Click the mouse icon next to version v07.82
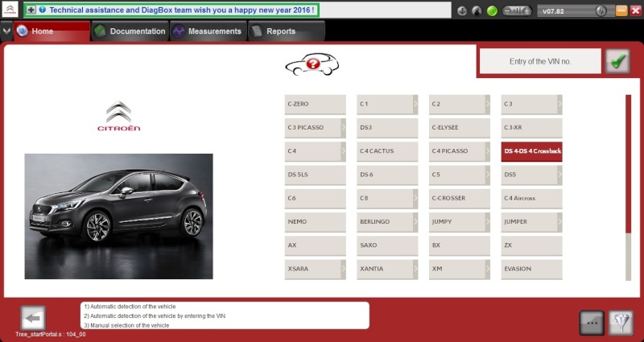Screen dimensions: 644x342 [x=601, y=11]
